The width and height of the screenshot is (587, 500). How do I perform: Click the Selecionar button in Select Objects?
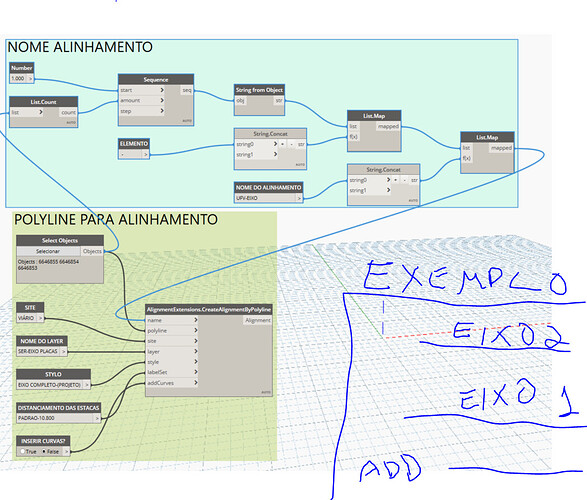click(48, 251)
